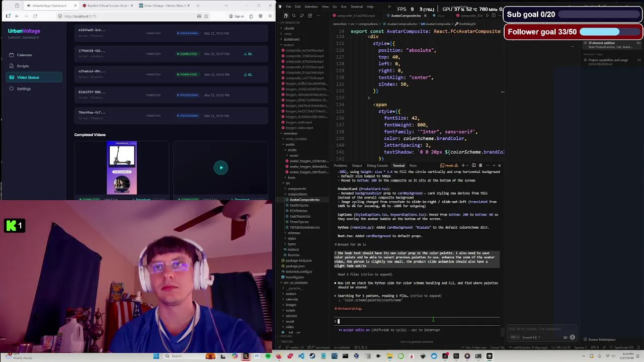This screenshot has height=362, width=644.
Task: Play the second completed video
Action: [221, 167]
